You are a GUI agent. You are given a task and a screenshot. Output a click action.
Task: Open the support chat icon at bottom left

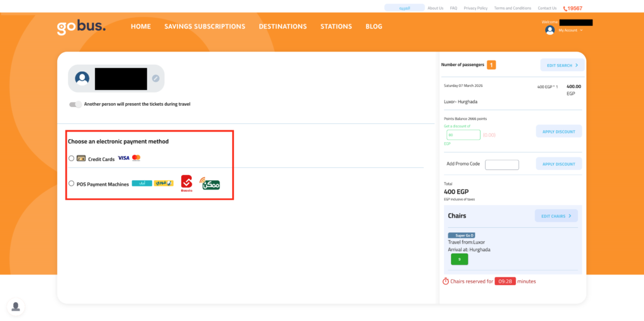point(16,307)
